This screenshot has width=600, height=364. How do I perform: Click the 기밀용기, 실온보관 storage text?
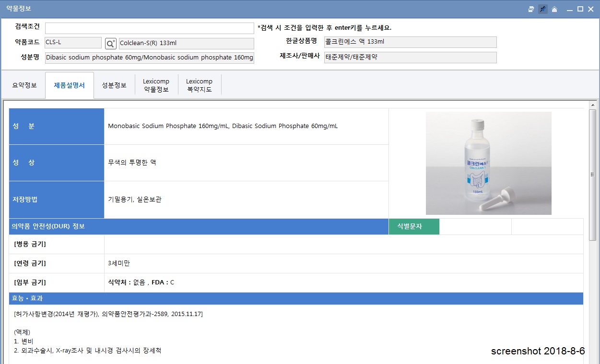tap(135, 200)
